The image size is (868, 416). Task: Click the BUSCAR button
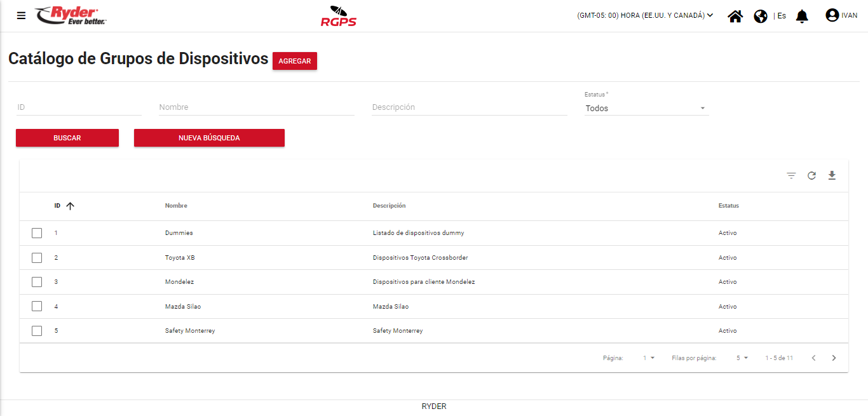[x=67, y=138]
